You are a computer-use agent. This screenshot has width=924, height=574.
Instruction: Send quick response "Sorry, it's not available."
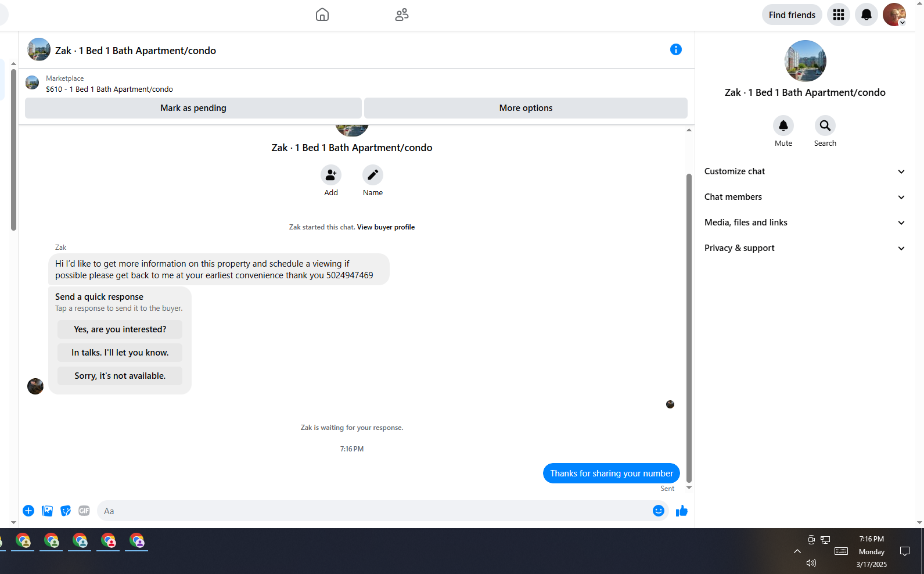120,376
